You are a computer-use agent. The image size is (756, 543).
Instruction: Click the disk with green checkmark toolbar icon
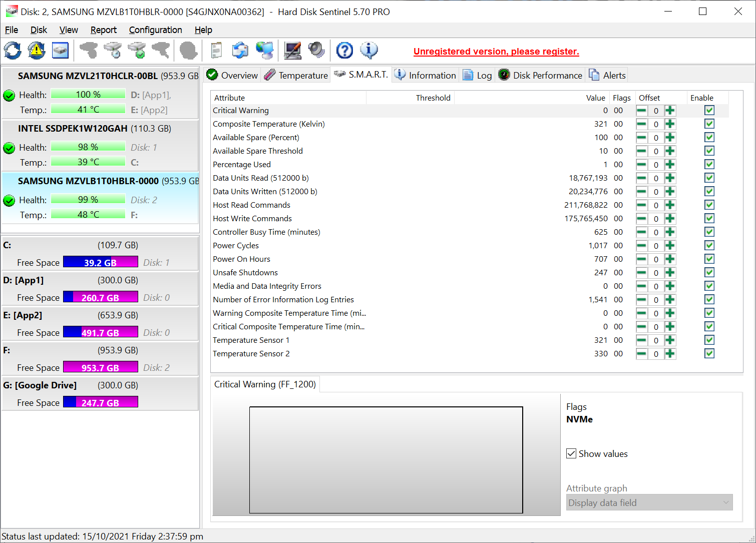(x=137, y=50)
